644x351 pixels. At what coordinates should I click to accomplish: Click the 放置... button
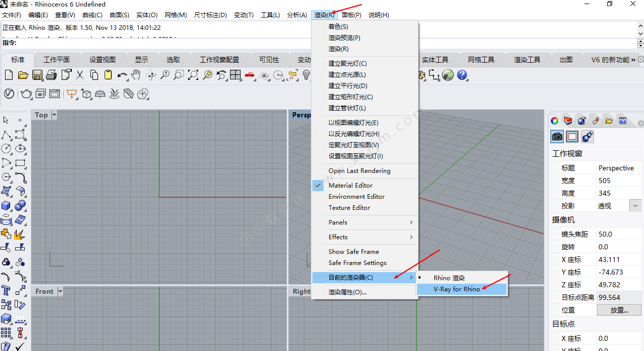[619, 310]
